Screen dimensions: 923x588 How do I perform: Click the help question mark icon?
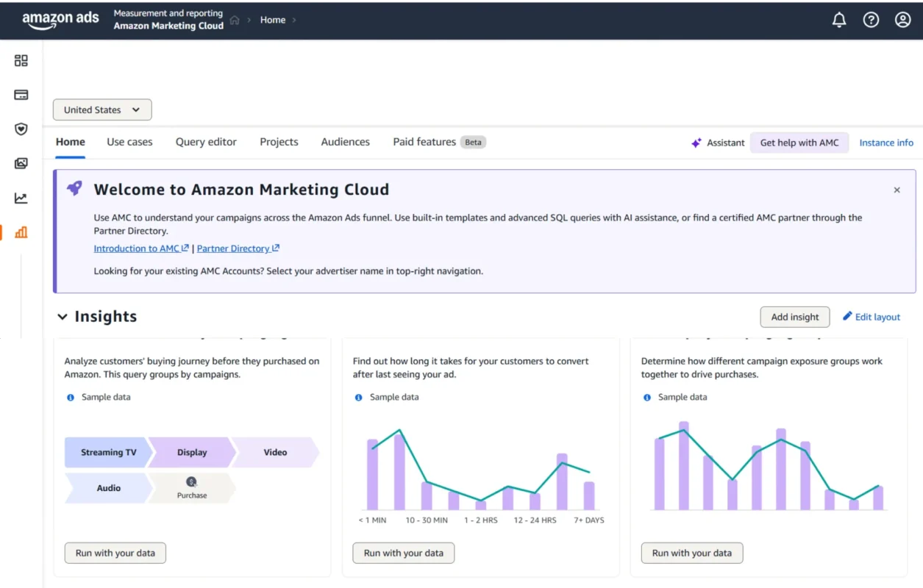point(871,20)
